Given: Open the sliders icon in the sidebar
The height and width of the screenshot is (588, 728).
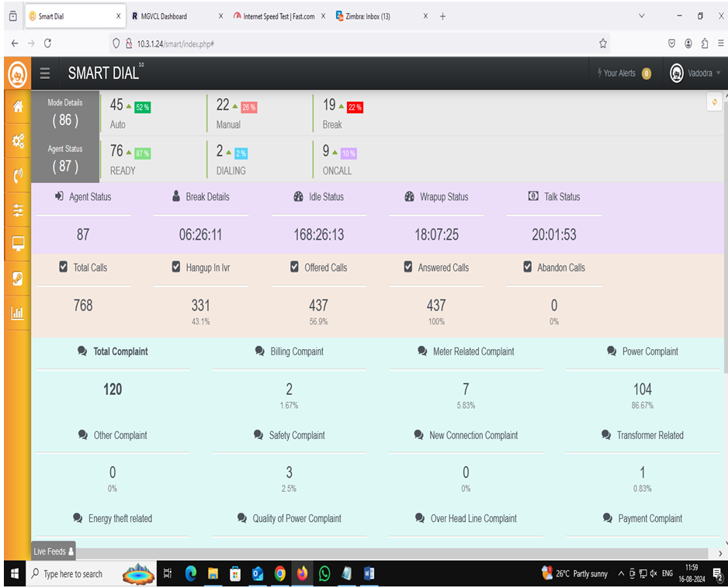Looking at the screenshot, I should (x=18, y=210).
